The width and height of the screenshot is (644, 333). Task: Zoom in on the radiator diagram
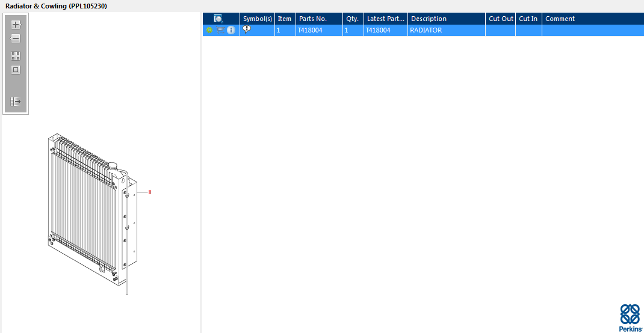coord(16,25)
